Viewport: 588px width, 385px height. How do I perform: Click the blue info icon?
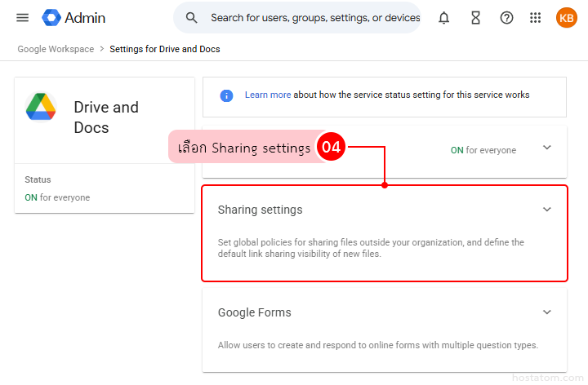tap(226, 95)
